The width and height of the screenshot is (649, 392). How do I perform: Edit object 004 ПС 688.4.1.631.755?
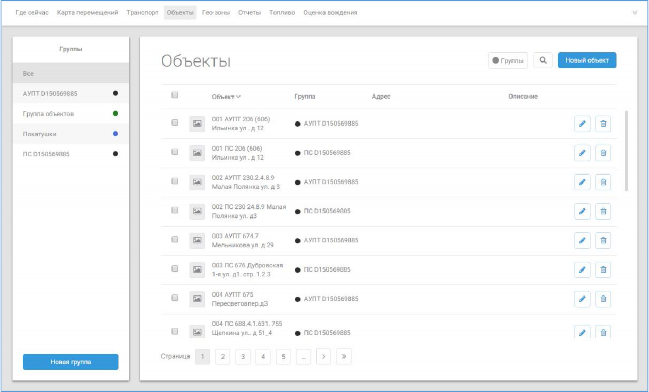(x=582, y=332)
